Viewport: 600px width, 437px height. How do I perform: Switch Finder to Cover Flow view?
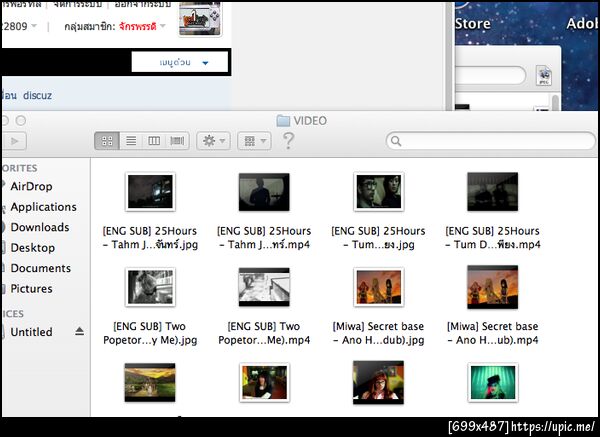(177, 141)
